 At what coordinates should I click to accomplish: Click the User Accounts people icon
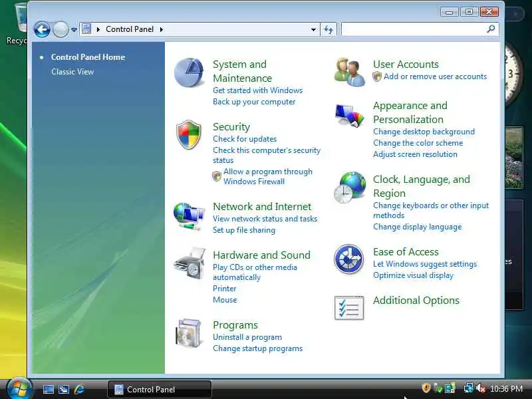point(350,72)
